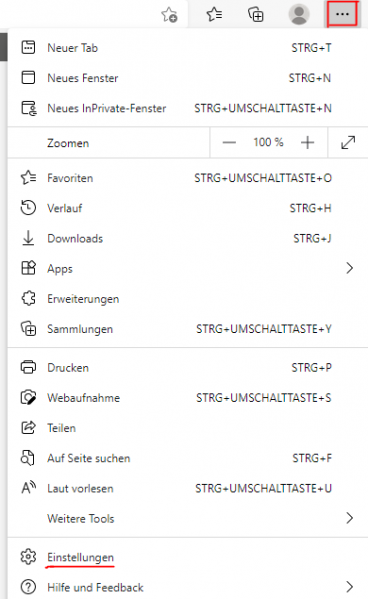Click the 100 % zoom value
Viewport: 368px width, 599px height.
coord(268,142)
